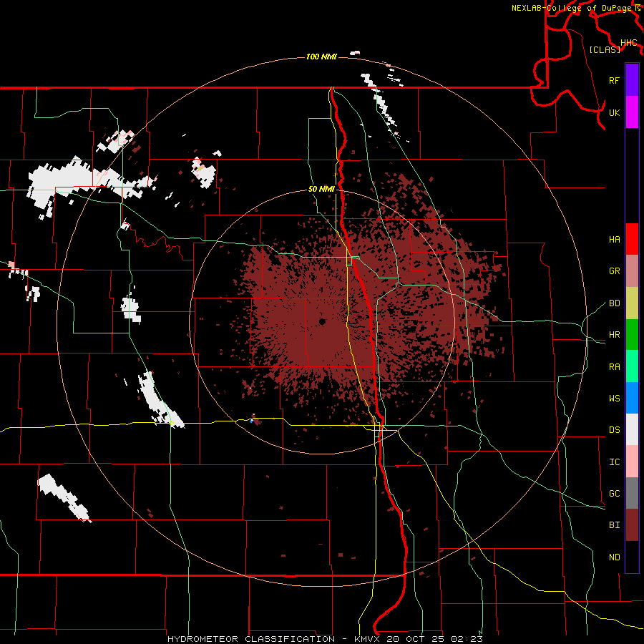Viewport: 644px width, 644px height.
Task: Click the HR green legend swatch
Action: [x=632, y=335]
